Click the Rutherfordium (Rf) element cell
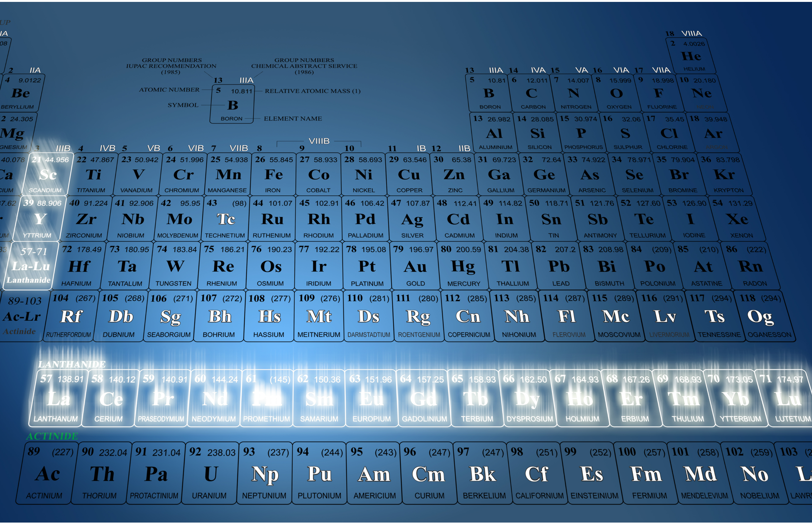 click(x=71, y=316)
